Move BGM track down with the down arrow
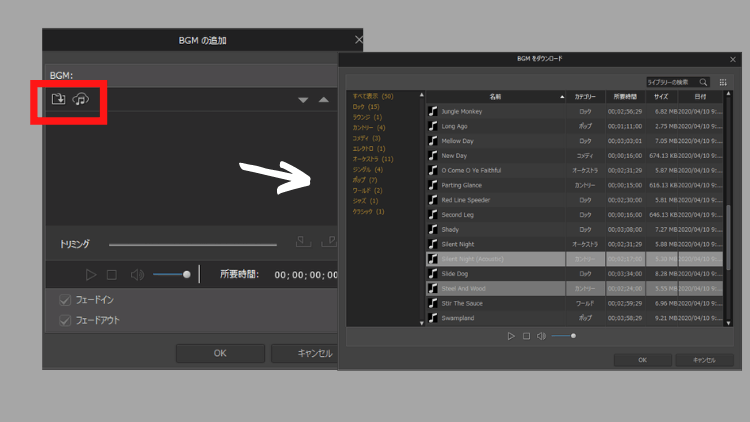750x422 pixels. pyautogui.click(x=303, y=100)
